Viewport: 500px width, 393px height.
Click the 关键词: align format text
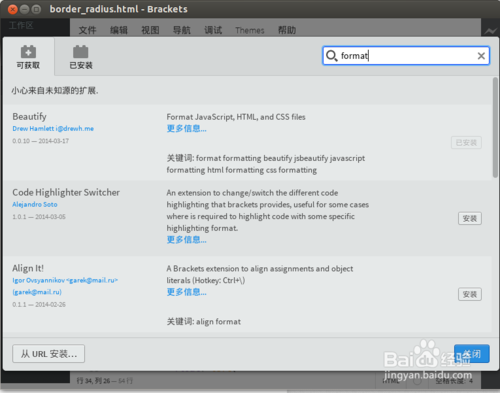(x=204, y=322)
